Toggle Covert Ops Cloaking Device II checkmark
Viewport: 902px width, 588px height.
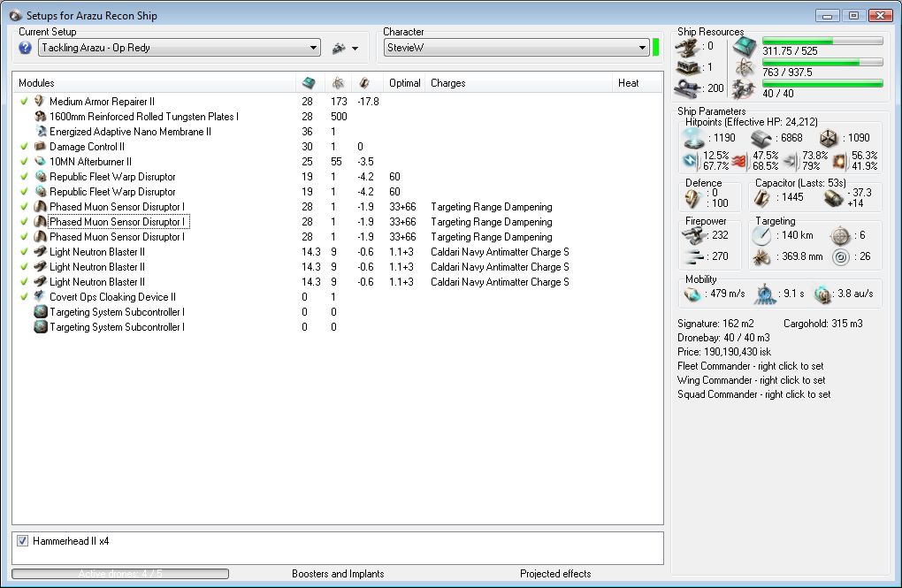(24, 296)
